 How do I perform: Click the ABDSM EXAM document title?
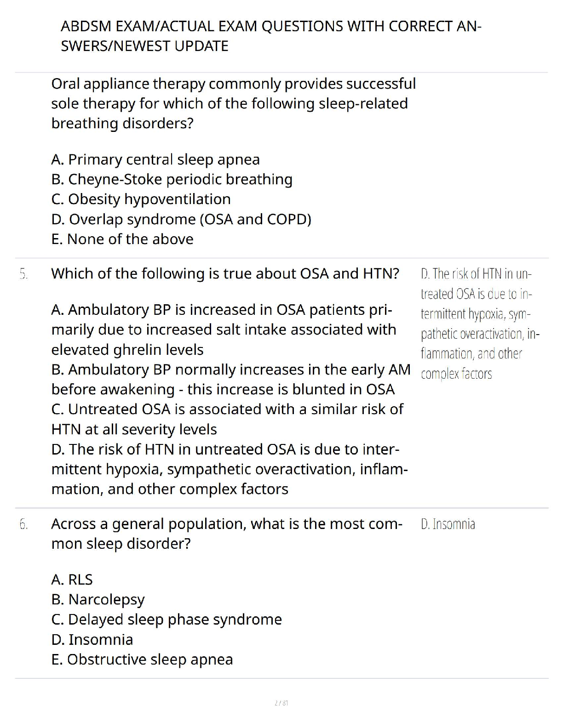click(271, 36)
